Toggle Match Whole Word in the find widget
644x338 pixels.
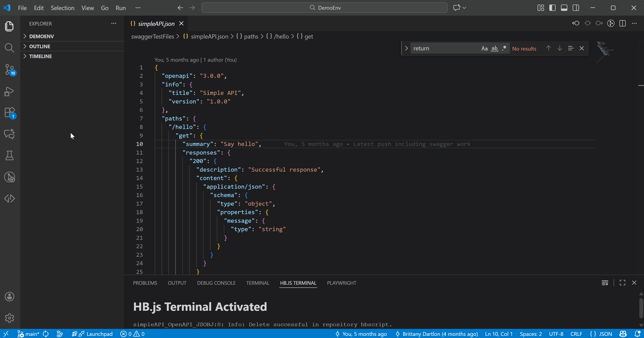[x=494, y=48]
